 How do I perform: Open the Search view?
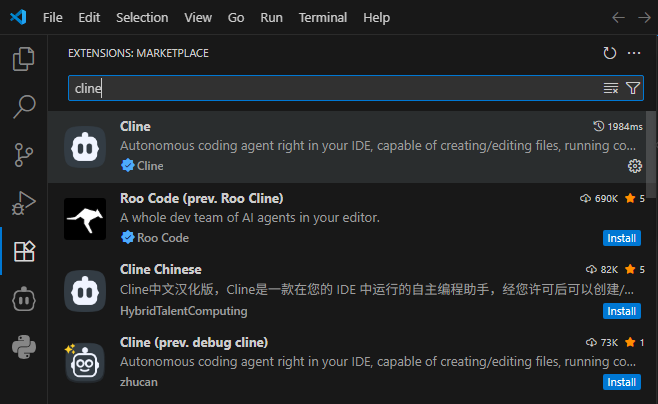(x=23, y=106)
